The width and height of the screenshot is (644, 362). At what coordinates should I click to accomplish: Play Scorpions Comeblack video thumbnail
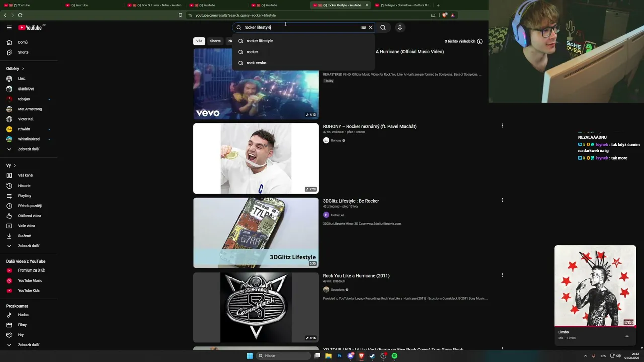point(256,307)
